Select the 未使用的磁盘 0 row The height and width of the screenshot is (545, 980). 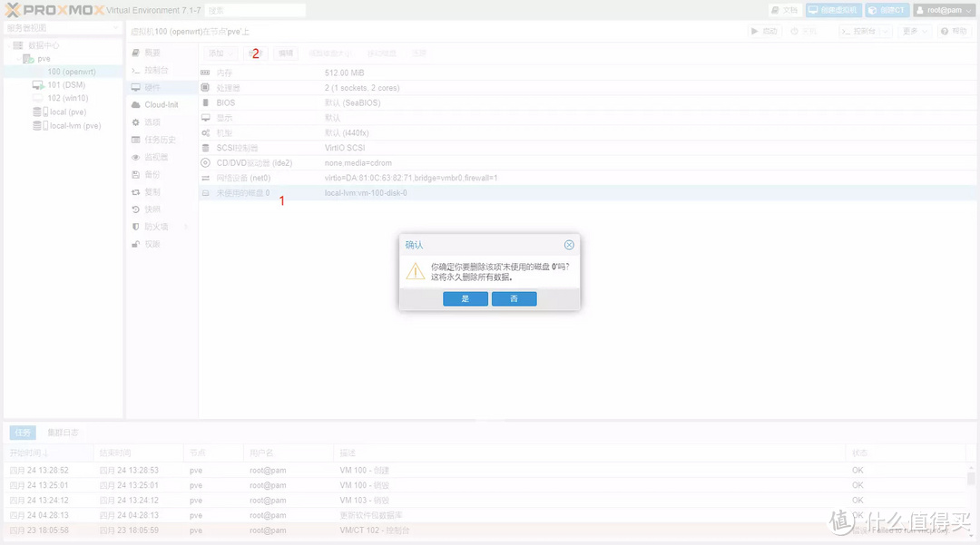pos(587,193)
